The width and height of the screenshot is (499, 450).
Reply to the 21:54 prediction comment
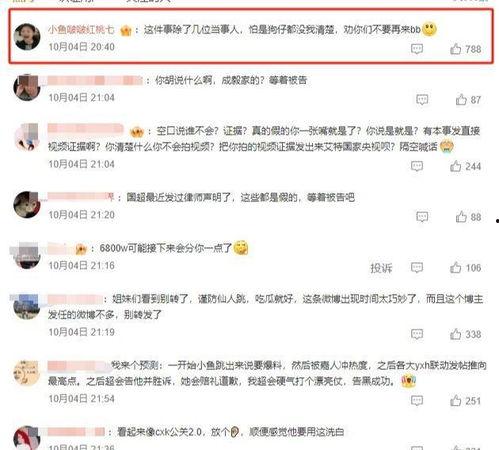click(x=417, y=401)
